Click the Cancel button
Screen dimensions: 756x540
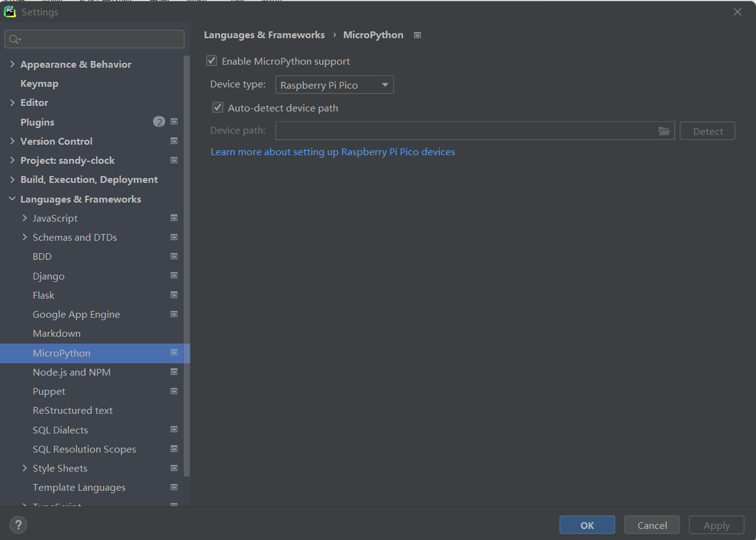pyautogui.click(x=652, y=525)
